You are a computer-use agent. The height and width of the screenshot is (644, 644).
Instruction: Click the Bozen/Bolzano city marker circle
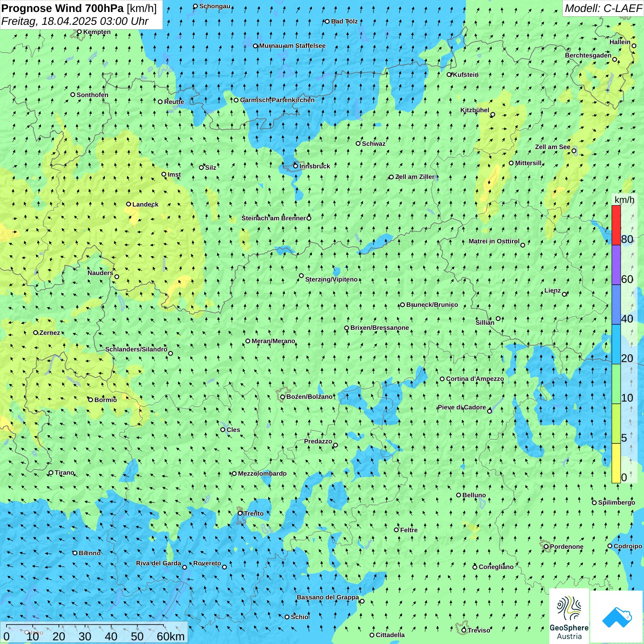click(x=282, y=397)
